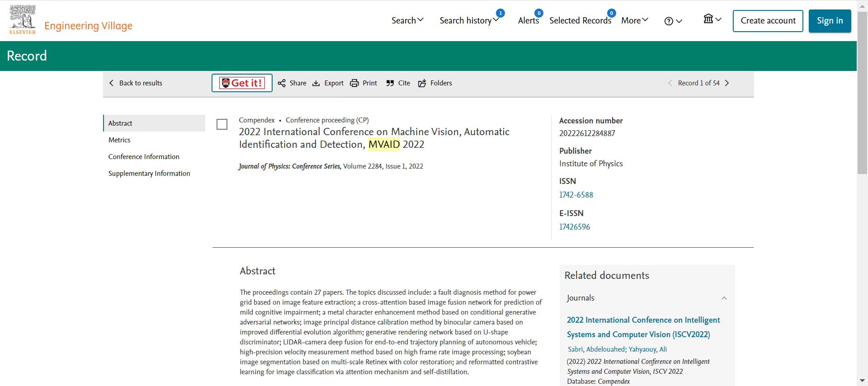Click the accession number 20222612284887

click(x=587, y=133)
